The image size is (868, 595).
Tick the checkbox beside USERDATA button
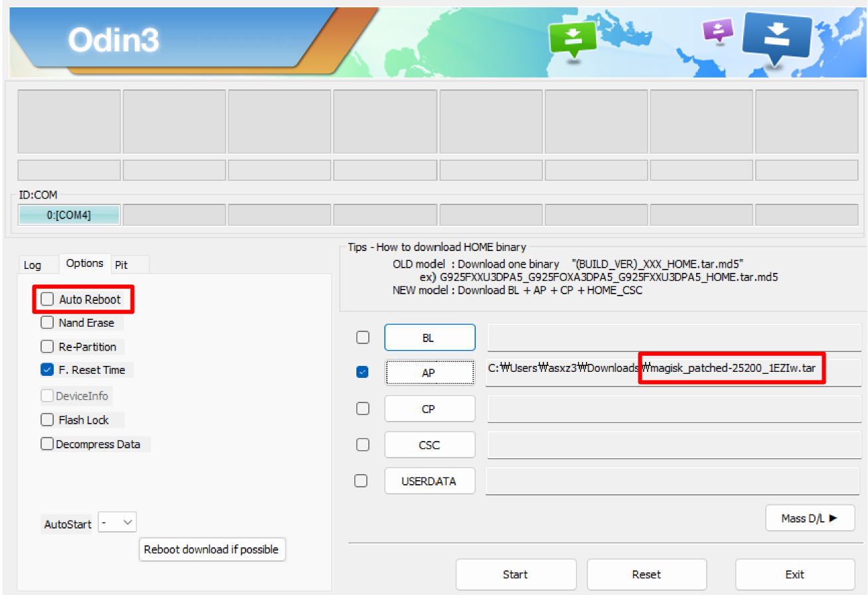361,481
